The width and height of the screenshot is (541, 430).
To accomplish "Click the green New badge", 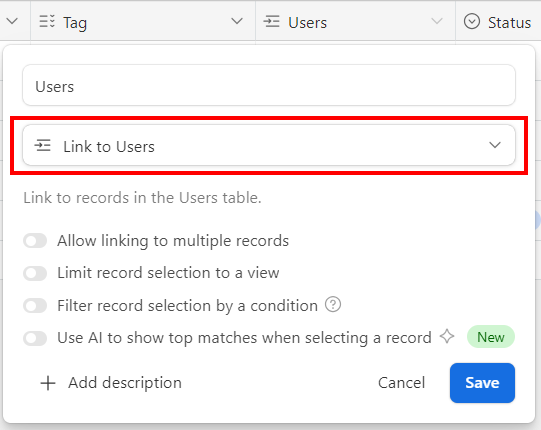I will (x=491, y=337).
